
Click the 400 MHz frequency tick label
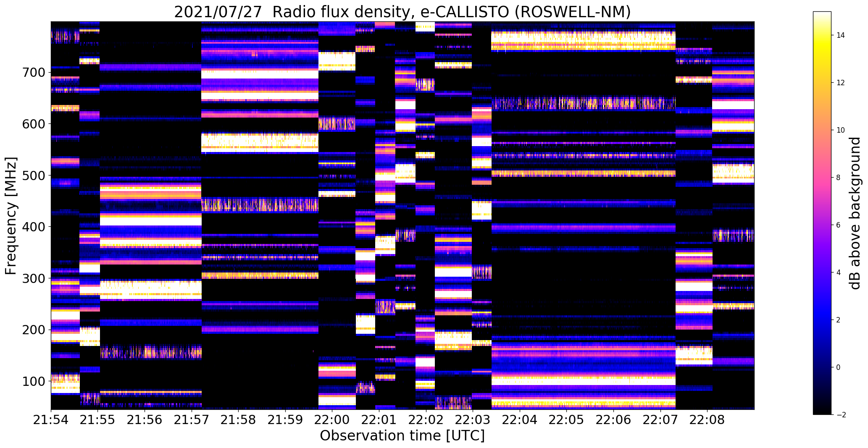point(33,227)
